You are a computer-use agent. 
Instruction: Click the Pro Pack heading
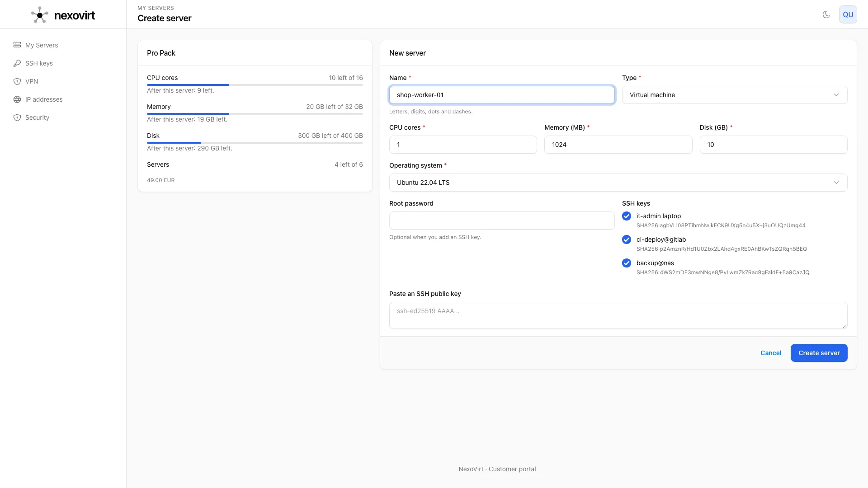point(161,53)
